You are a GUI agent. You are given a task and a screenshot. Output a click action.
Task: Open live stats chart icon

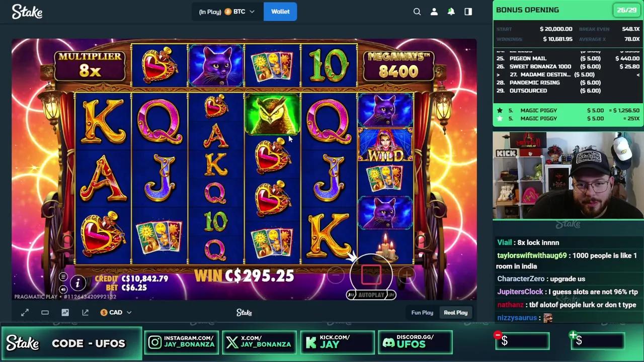pyautogui.click(x=65, y=313)
